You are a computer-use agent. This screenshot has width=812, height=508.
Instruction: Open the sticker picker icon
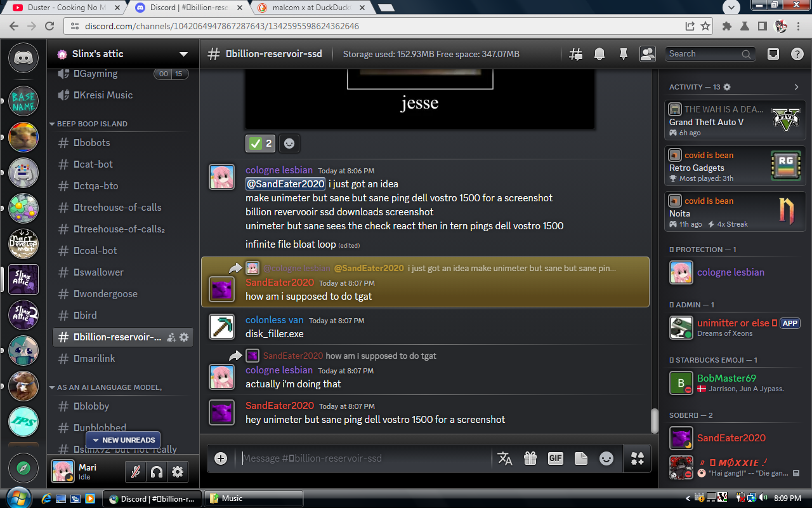click(x=580, y=458)
